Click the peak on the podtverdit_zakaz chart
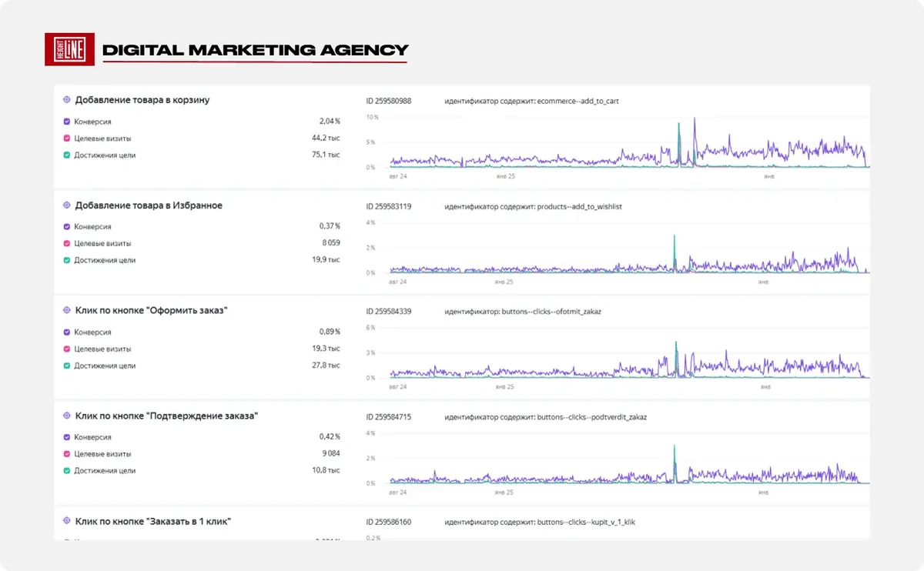Screen dimensions: 924x571 click(x=675, y=447)
